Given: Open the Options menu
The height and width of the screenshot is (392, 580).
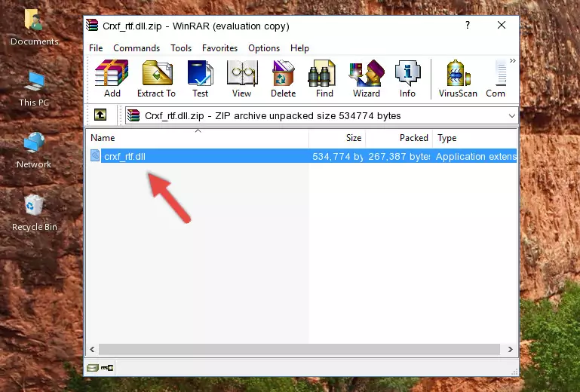Looking at the screenshot, I should click(264, 48).
